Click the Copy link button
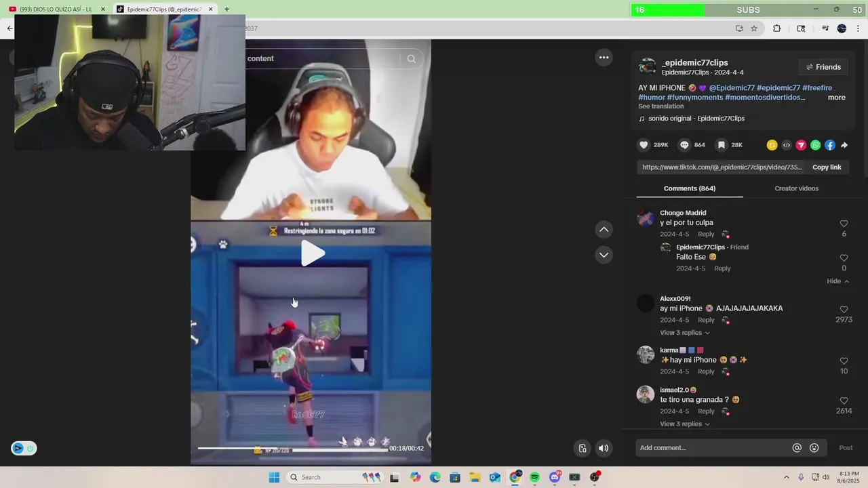868x488 pixels. 827,167
